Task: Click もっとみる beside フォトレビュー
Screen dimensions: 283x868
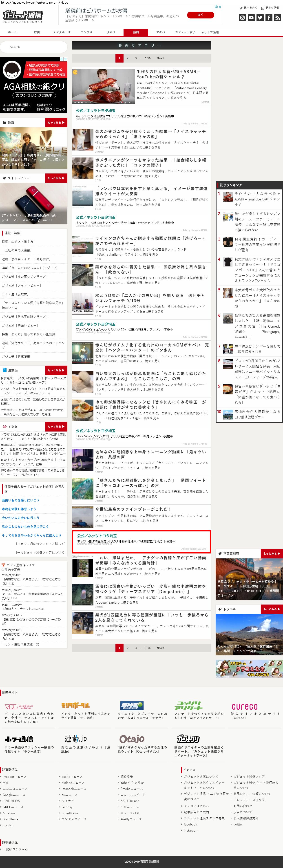Action: pos(56,178)
